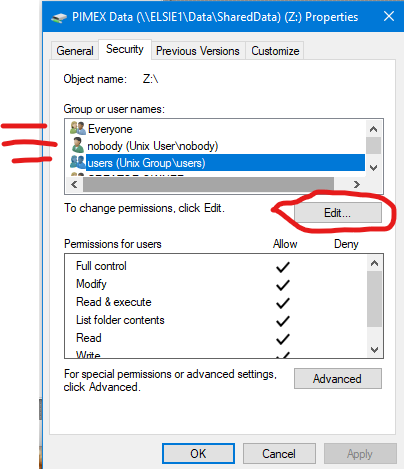Click the Allow checkmark for Read

pos(283,339)
